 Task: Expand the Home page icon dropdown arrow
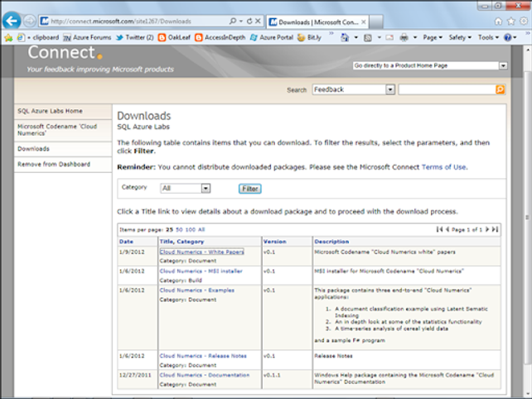point(356,37)
